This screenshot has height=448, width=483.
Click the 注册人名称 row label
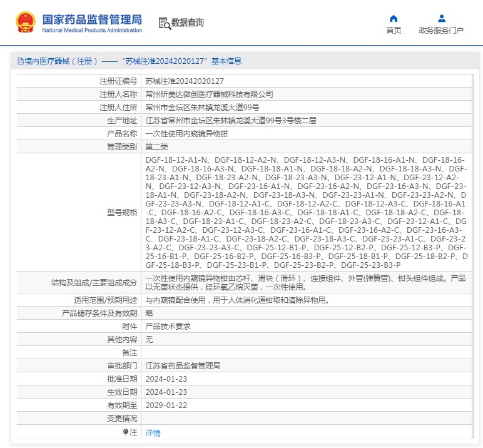[x=118, y=94]
